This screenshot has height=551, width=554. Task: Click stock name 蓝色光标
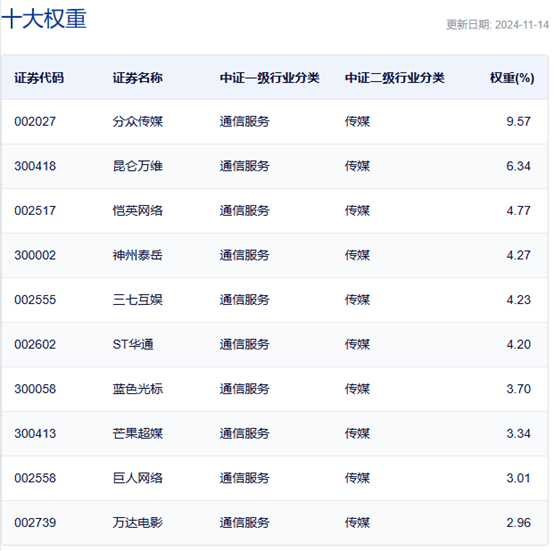[137, 389]
